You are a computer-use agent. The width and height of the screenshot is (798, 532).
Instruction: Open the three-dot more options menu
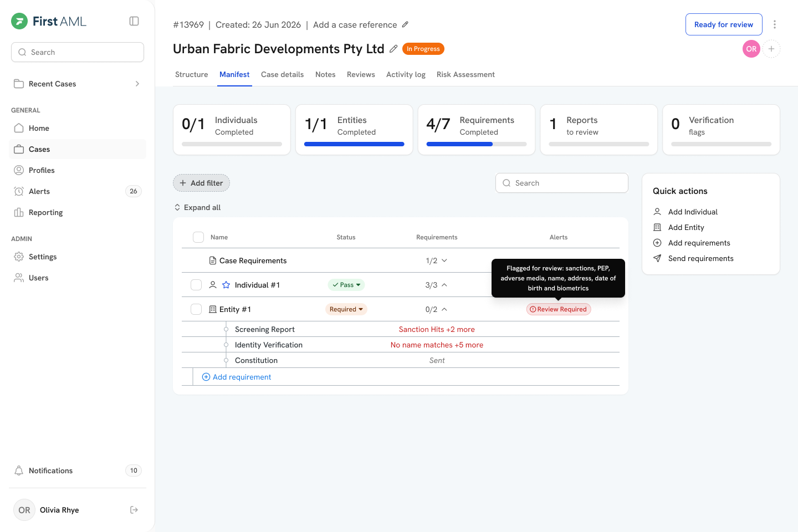coord(775,24)
